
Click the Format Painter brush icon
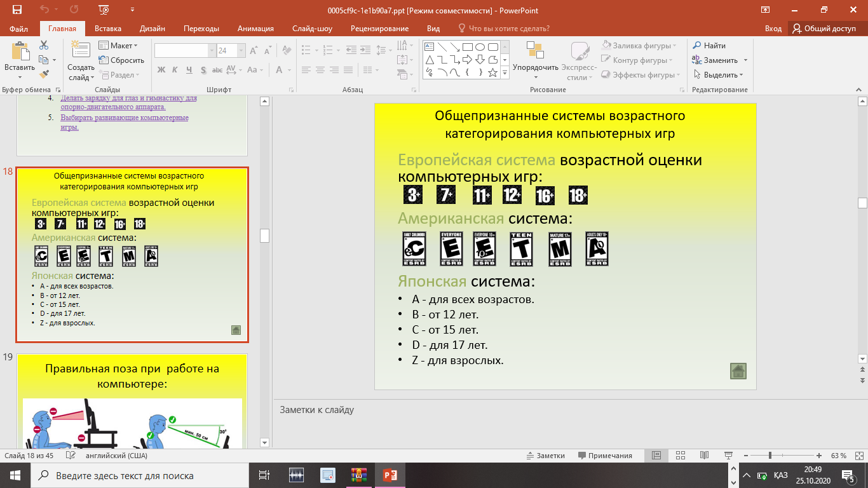44,74
